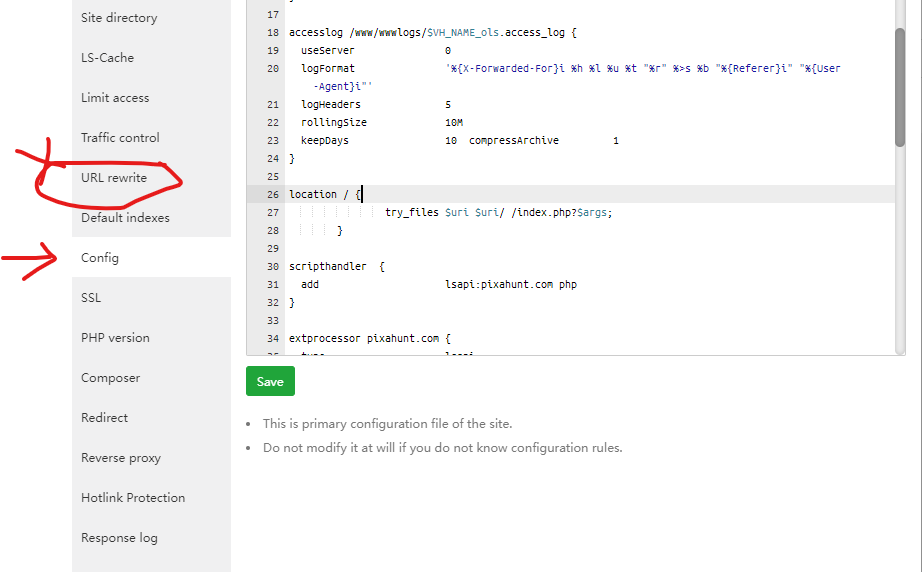The width and height of the screenshot is (922, 572).
Task: Select Limit access in the sidebar
Action: 115,98
